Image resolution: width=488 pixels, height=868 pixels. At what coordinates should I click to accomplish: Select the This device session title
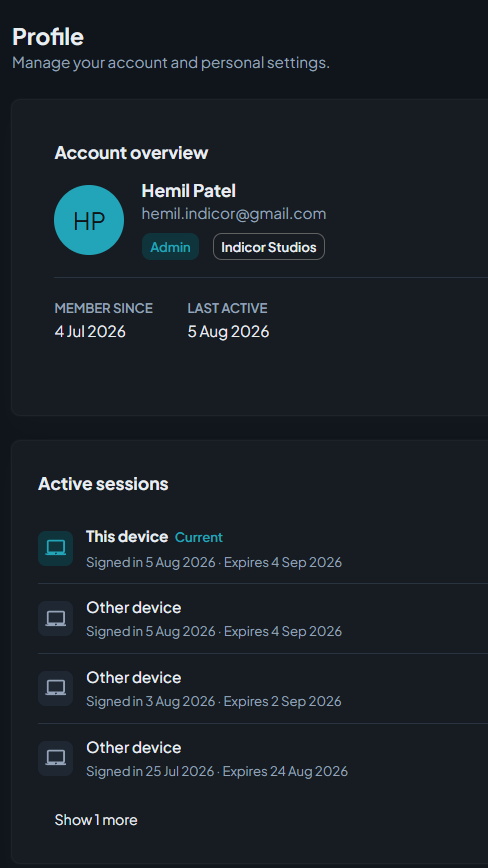(127, 536)
